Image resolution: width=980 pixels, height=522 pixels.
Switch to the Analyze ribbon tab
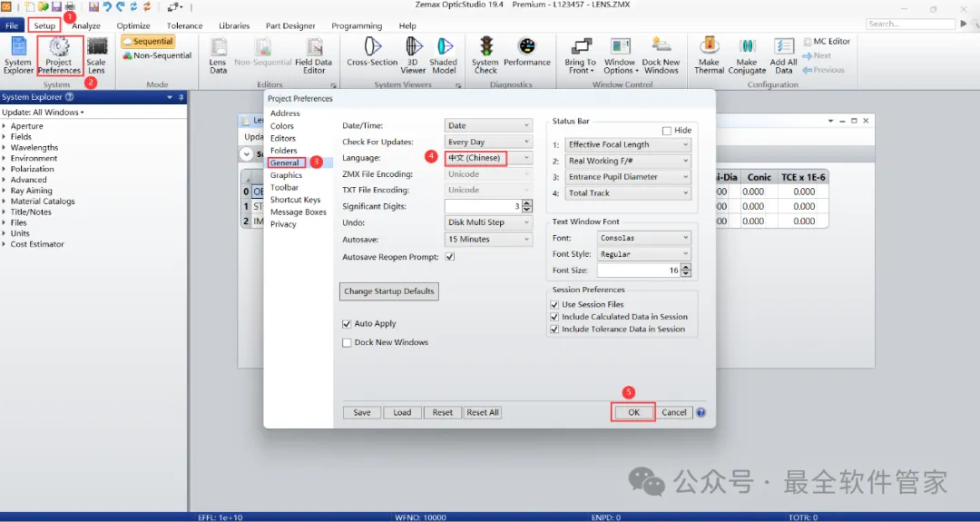(x=85, y=25)
